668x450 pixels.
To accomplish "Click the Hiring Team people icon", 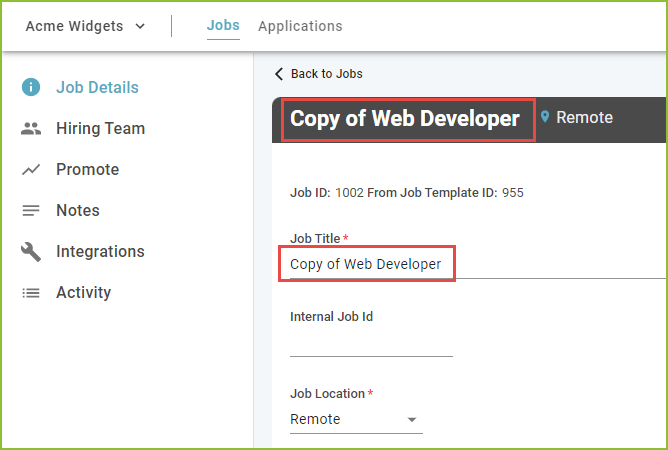I will 31,128.
